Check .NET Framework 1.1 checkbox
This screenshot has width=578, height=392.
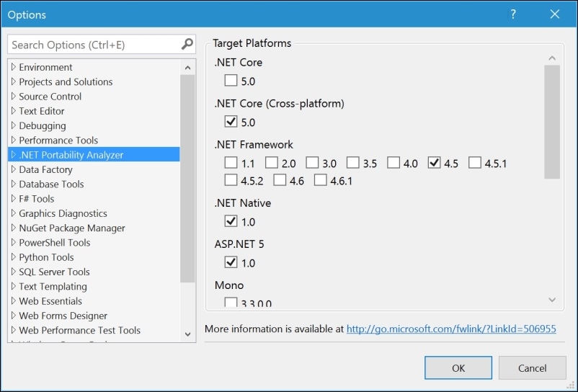(231, 162)
